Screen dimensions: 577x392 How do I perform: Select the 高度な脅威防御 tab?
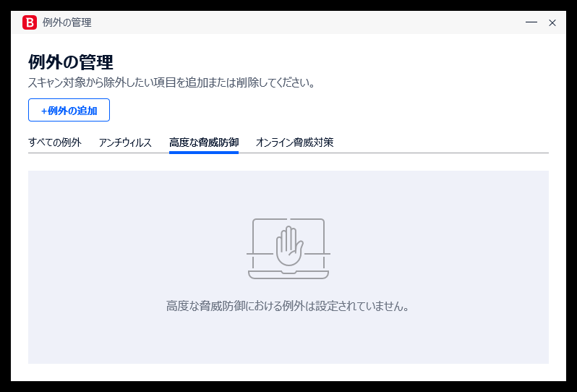click(204, 142)
